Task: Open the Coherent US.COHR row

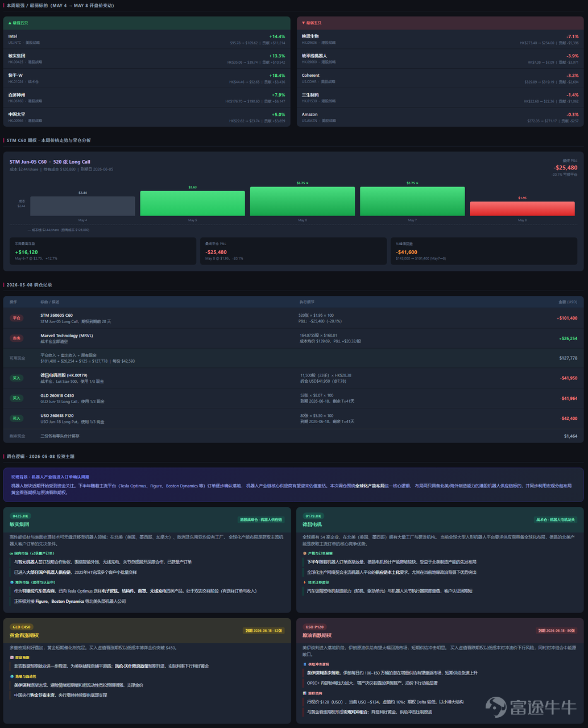Action: (440, 78)
